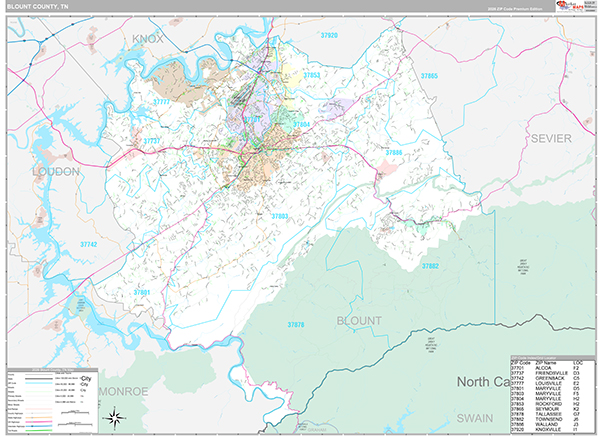600x436 pixels.
Task: Click TOWNSEND in the ZIP index table
Action: [x=549, y=419]
